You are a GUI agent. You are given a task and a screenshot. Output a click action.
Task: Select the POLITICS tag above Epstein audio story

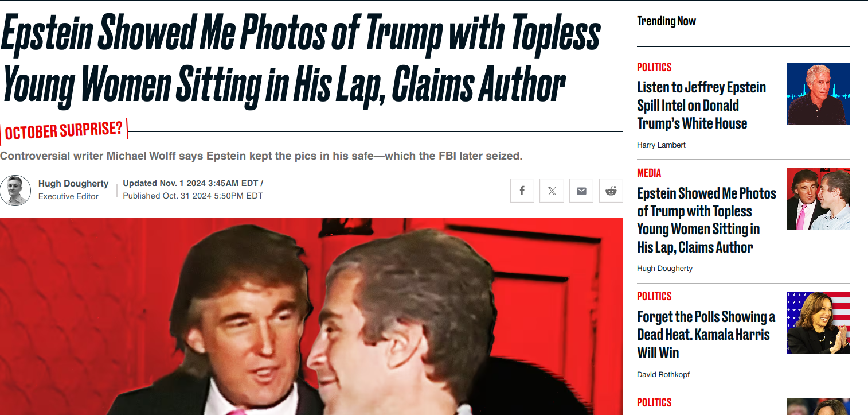tap(654, 67)
